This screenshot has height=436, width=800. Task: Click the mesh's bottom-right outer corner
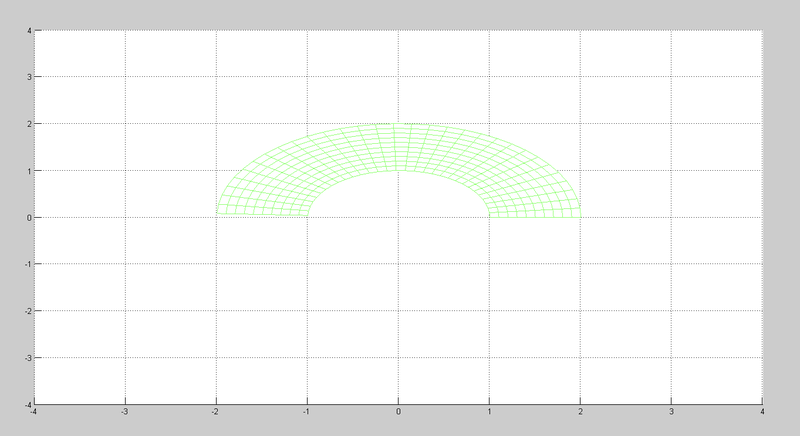[x=580, y=216]
